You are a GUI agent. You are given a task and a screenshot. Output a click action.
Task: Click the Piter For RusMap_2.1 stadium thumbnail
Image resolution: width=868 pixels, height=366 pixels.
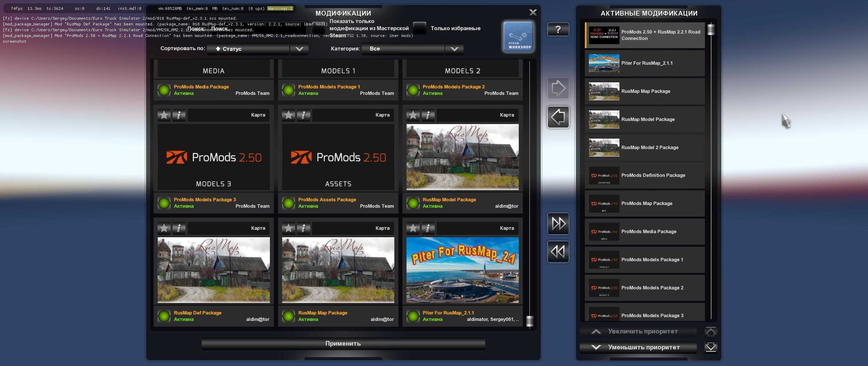coord(462,270)
